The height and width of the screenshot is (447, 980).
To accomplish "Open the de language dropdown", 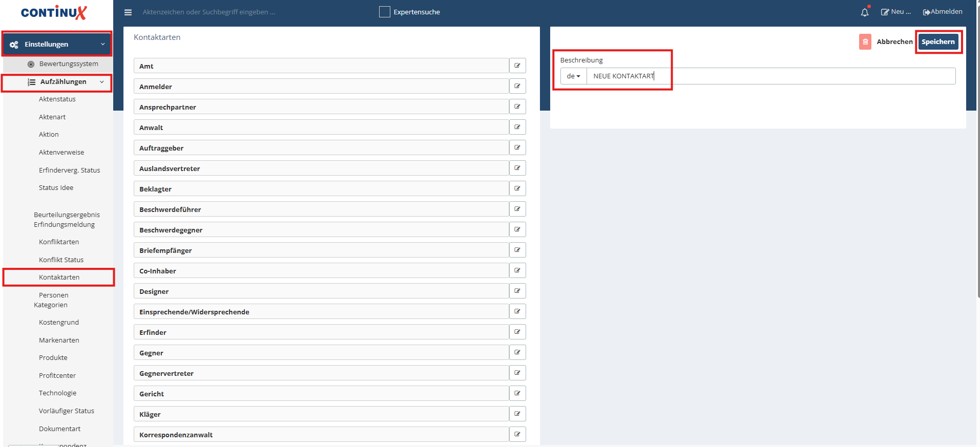I will [x=573, y=76].
